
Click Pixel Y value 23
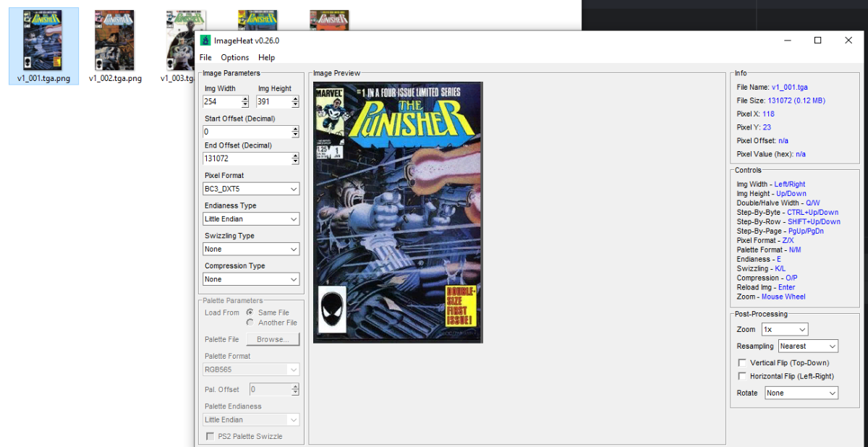click(x=767, y=127)
